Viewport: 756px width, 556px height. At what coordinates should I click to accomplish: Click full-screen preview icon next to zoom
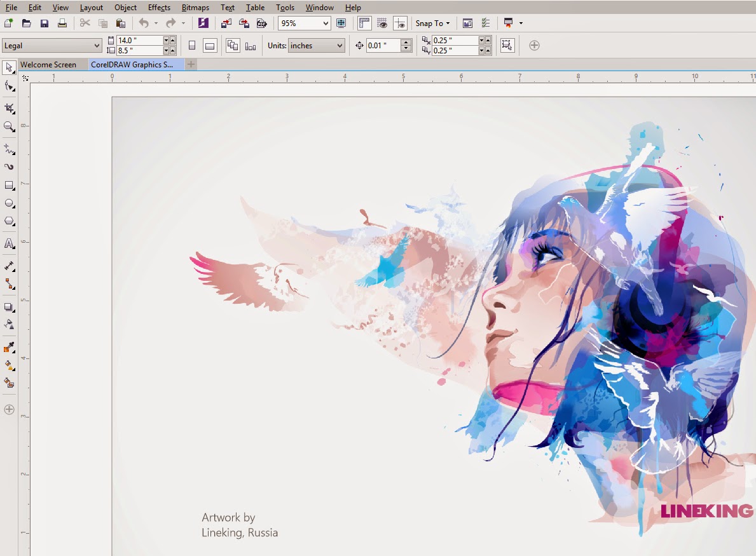point(341,23)
